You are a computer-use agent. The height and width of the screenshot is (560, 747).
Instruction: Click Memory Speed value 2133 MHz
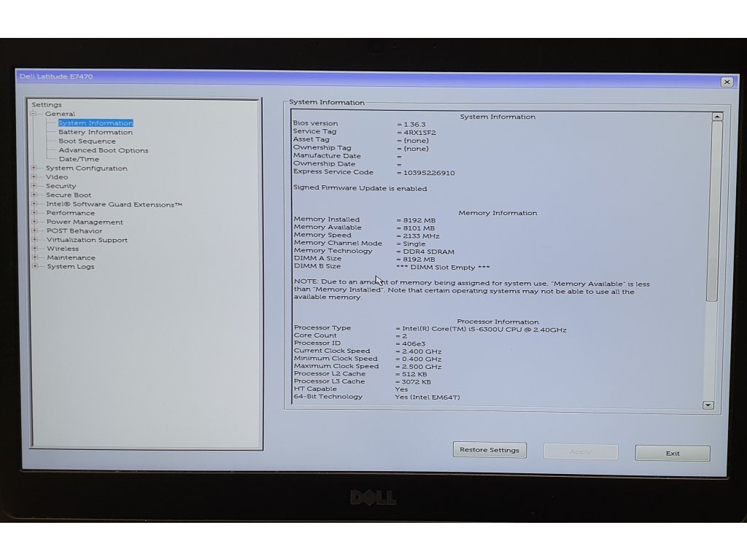point(421,236)
